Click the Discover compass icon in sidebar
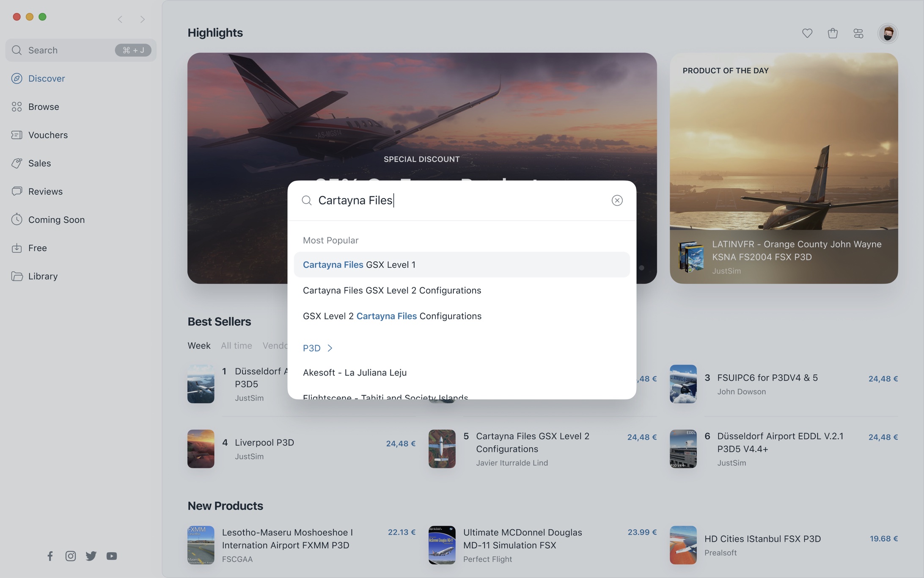Screen dimensions: 924x578 click(17, 78)
